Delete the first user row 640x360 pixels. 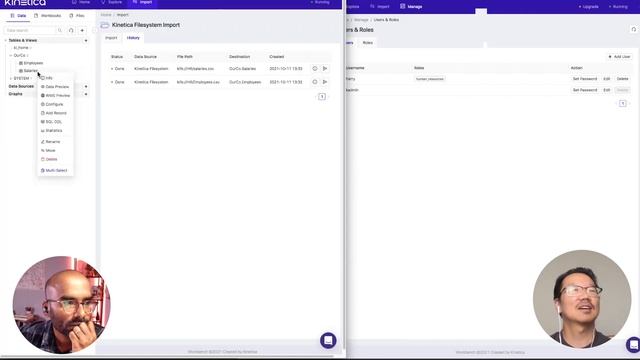[622, 79]
